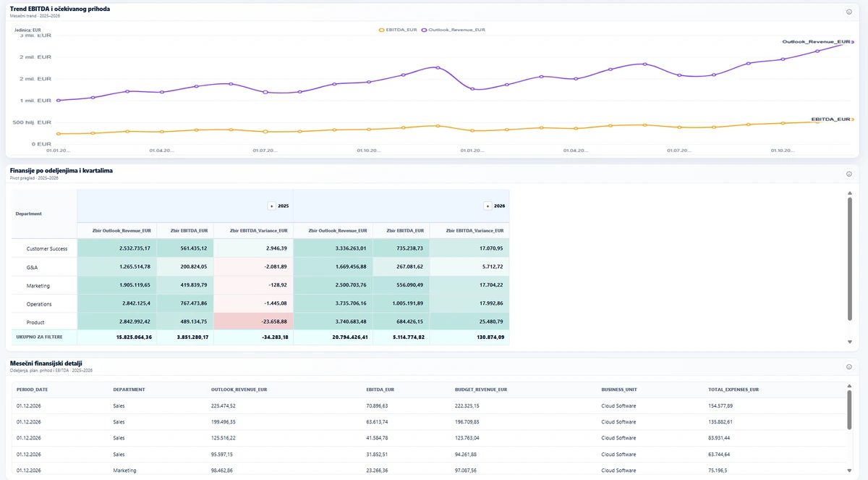This screenshot has width=868, height=480.
Task: Click pivot table scrollbar down arrow
Action: point(849,341)
